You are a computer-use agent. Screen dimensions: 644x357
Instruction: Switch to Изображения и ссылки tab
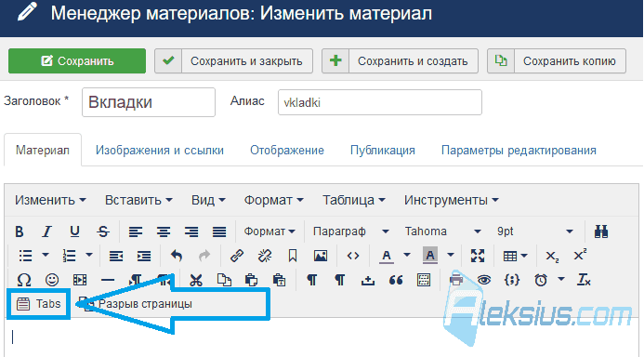tap(160, 151)
